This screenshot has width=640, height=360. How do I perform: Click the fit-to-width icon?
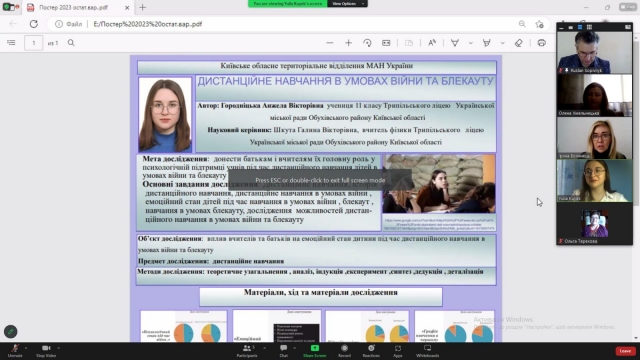pyautogui.click(x=386, y=43)
